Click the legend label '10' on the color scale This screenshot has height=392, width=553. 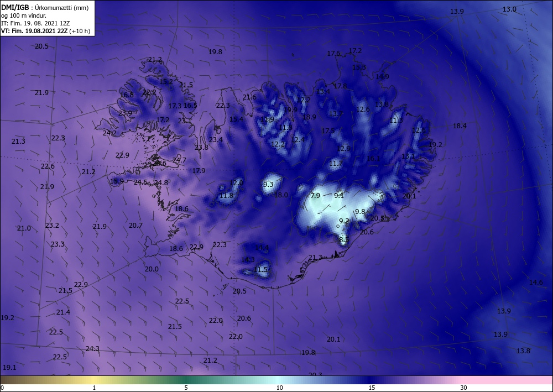(279, 388)
